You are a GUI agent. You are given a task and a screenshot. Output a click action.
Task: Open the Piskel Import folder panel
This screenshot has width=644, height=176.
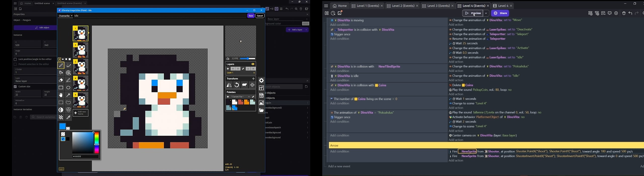point(262,110)
